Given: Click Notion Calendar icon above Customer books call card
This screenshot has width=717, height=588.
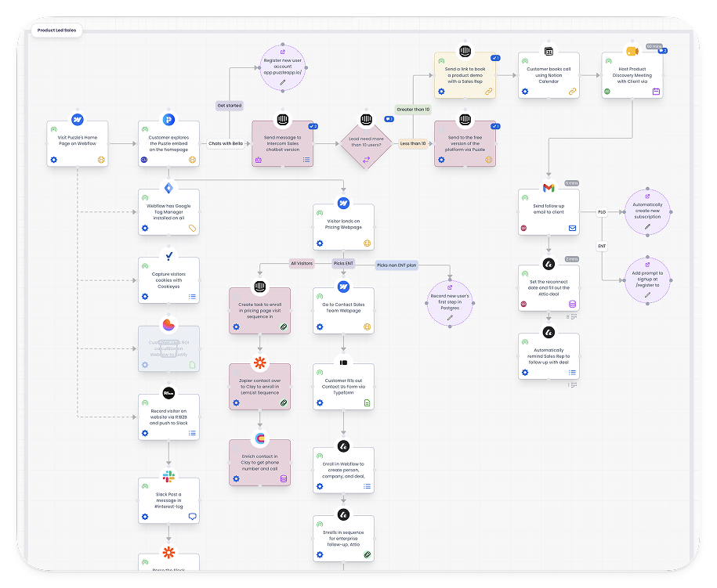Looking at the screenshot, I should (x=549, y=51).
